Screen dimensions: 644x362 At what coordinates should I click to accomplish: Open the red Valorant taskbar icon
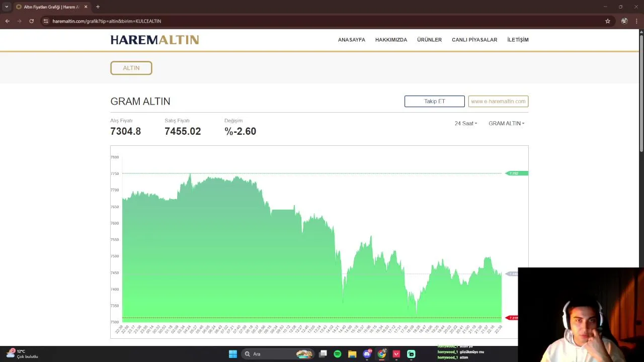coord(396,354)
